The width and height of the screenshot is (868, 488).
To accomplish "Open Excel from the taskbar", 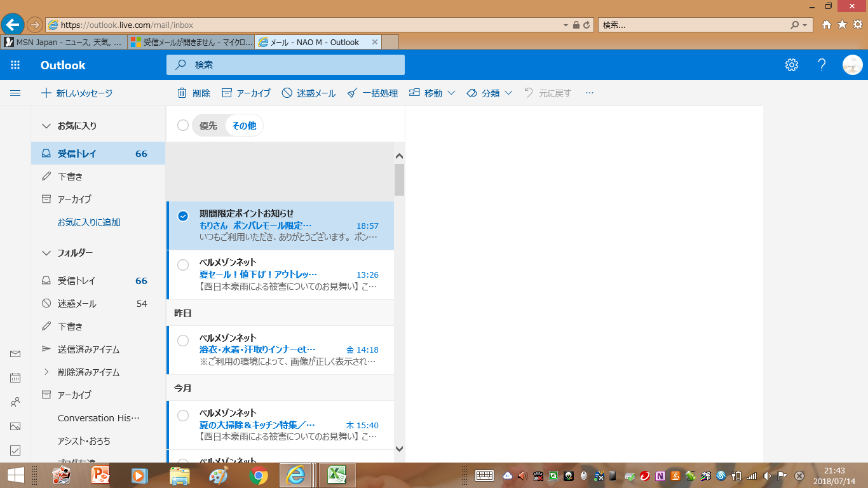I will coord(337,475).
